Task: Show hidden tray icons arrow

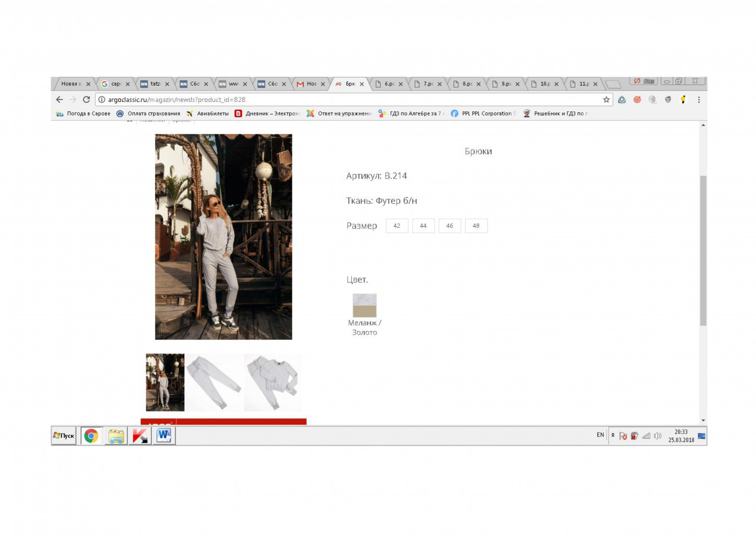Action: (613, 435)
